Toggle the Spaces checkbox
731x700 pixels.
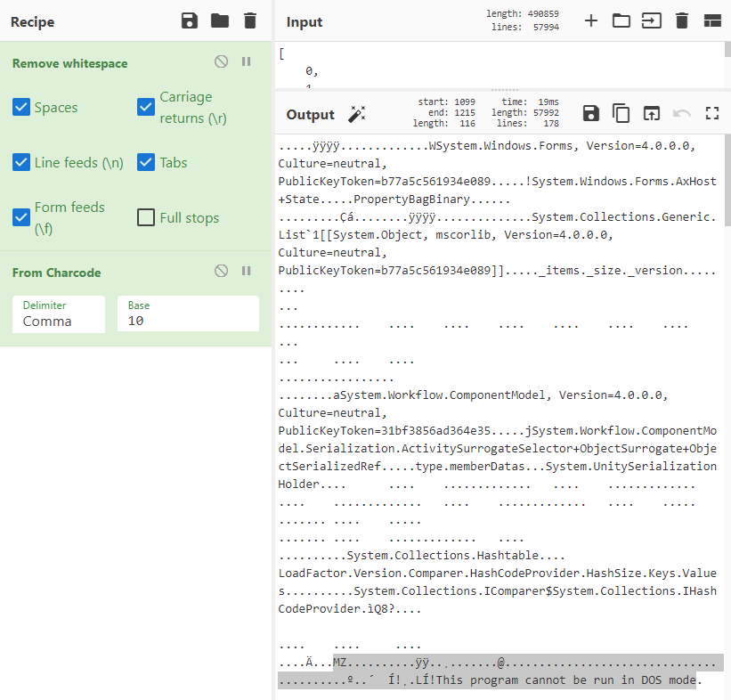tap(21, 107)
